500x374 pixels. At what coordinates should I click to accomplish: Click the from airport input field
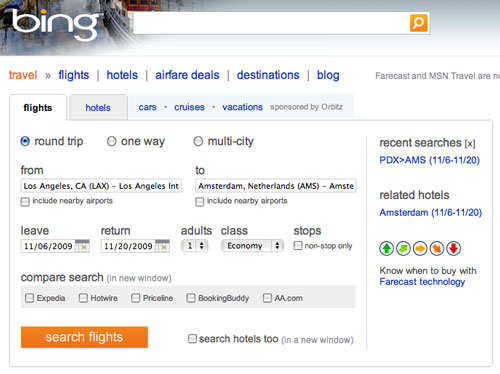pos(101,186)
